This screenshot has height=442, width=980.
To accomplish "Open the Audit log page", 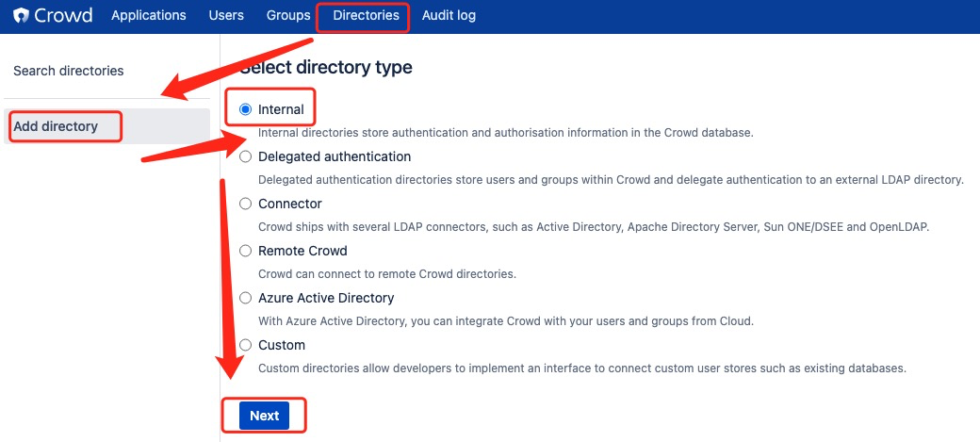I will tap(449, 15).
